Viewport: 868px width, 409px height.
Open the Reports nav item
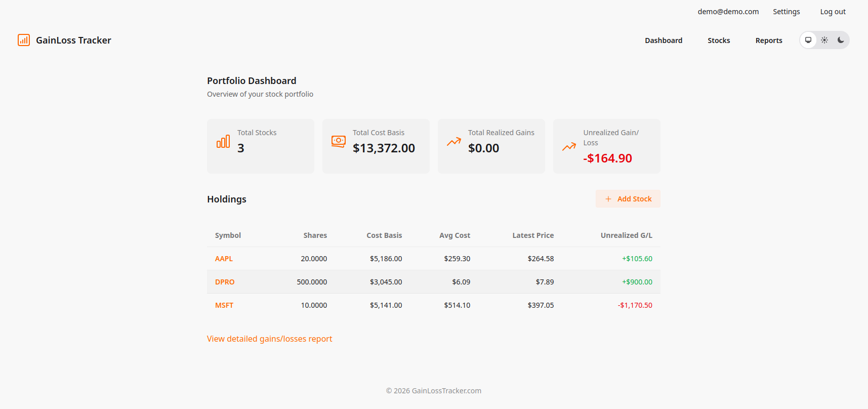point(768,40)
